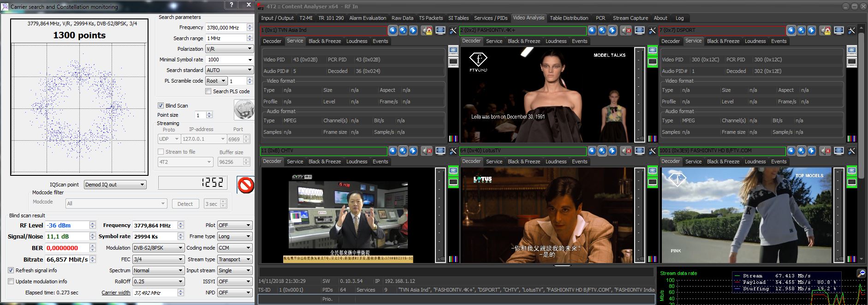The image size is (868, 305).
Task: Open IQScan point Demod IQ out dropdown
Action: tap(115, 185)
